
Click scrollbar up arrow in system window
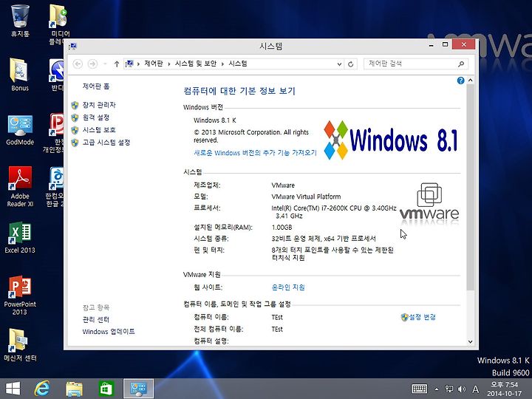470,81
